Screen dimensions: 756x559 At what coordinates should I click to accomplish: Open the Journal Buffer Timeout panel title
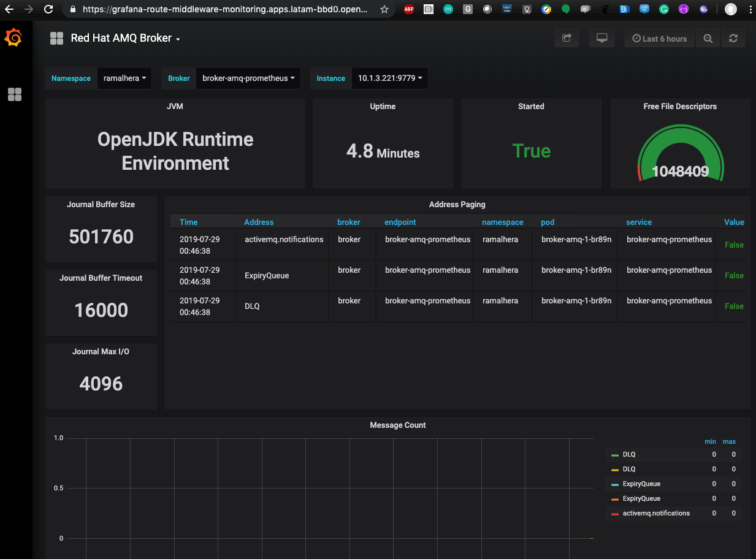click(x=101, y=278)
